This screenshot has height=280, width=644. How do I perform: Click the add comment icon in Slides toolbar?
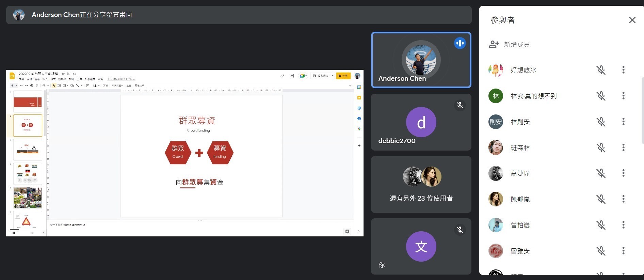(x=87, y=85)
